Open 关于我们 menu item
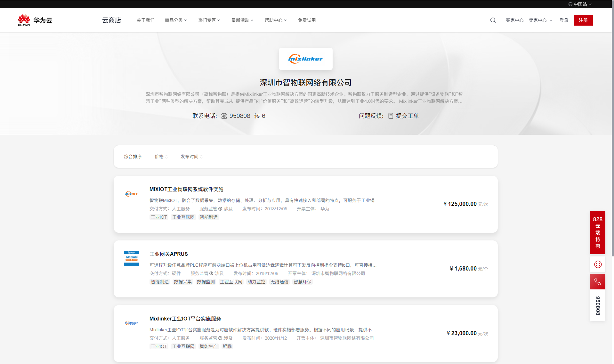 tap(146, 20)
